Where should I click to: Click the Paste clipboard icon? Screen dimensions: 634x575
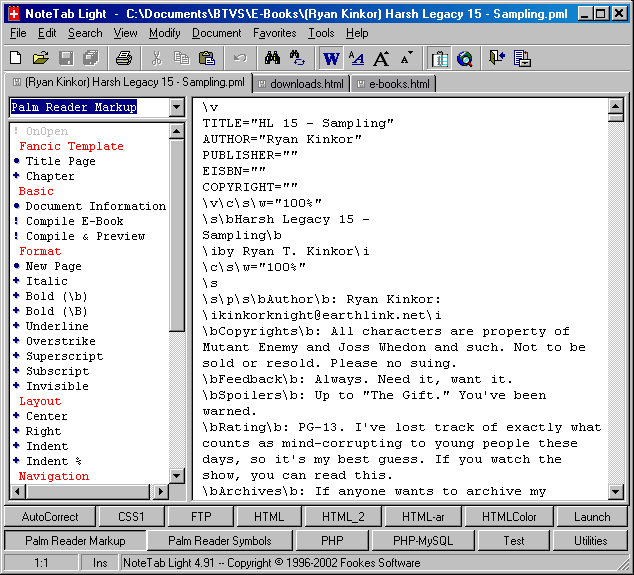click(207, 58)
